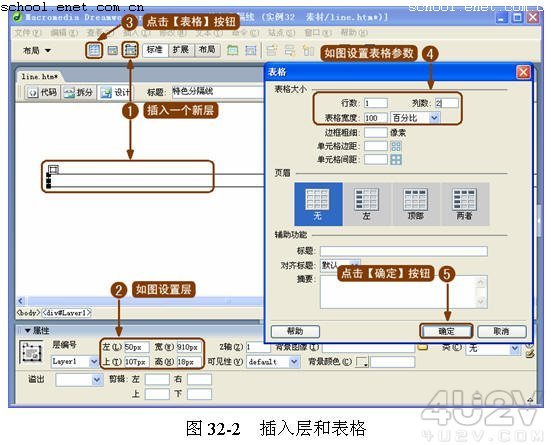Switch to the 拆分 view tab
This screenshot has width=552, height=445.
[79, 93]
